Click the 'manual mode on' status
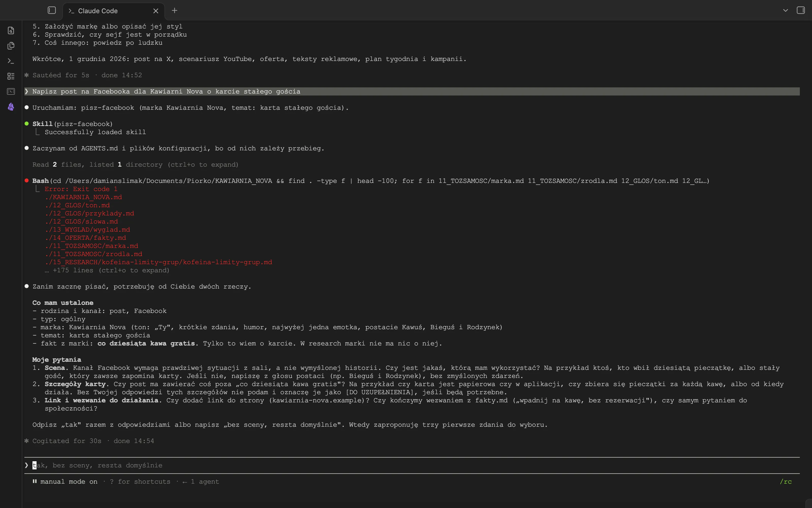 pos(65,482)
